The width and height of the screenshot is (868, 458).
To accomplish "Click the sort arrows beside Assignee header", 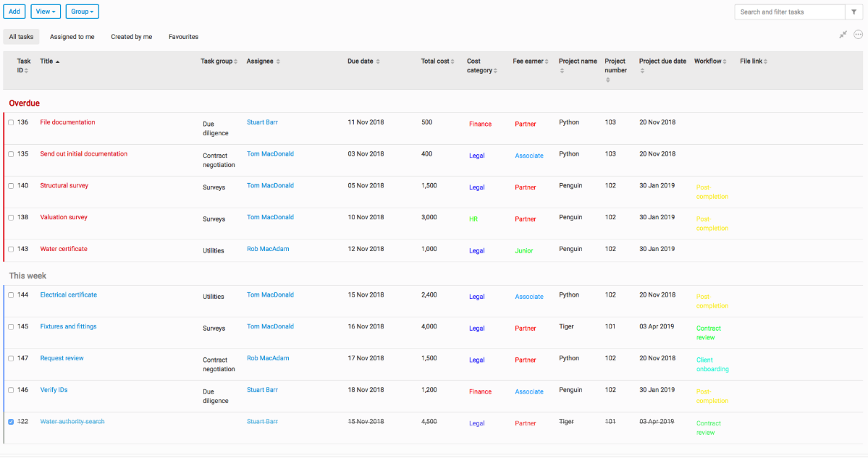I will [x=278, y=62].
